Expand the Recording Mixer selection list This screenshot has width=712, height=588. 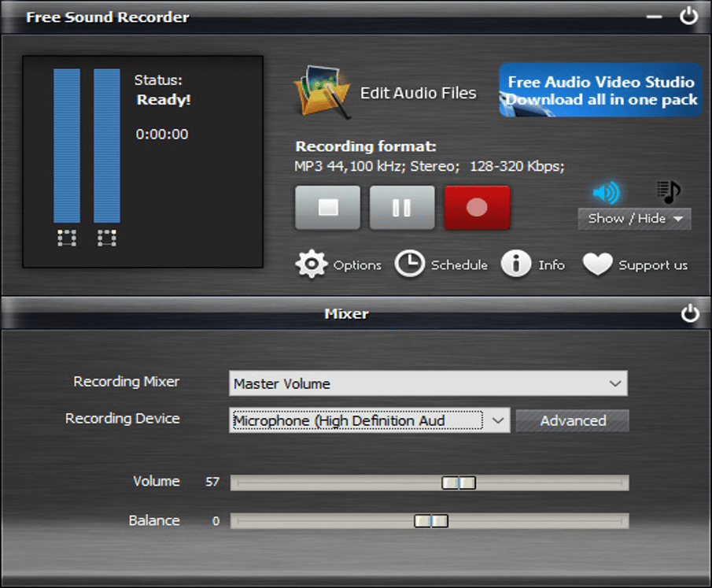617,383
